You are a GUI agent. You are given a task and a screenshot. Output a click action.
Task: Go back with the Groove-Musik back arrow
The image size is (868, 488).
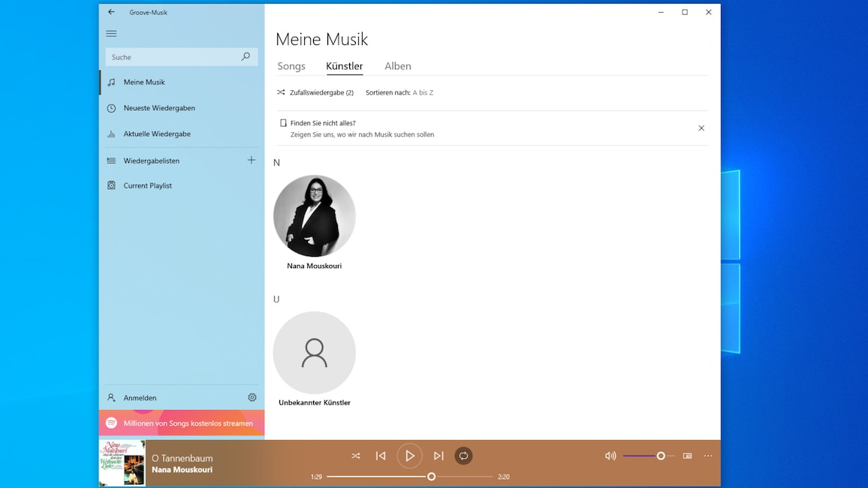111,11
